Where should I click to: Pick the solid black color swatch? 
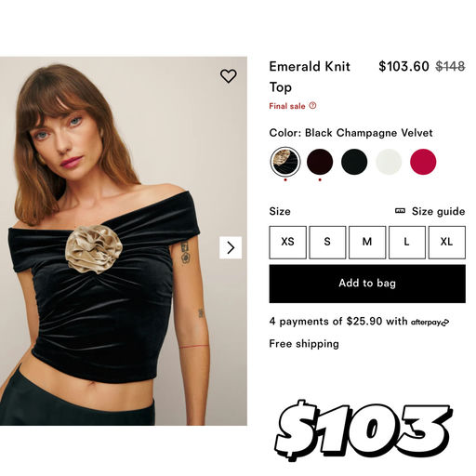(x=354, y=162)
